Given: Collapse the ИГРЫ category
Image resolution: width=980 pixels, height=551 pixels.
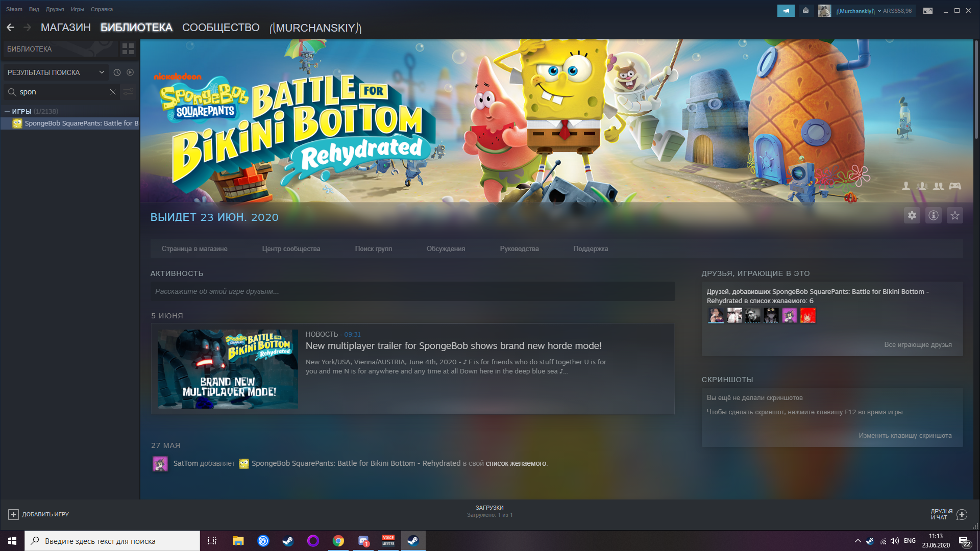Looking at the screenshot, I should pyautogui.click(x=7, y=111).
